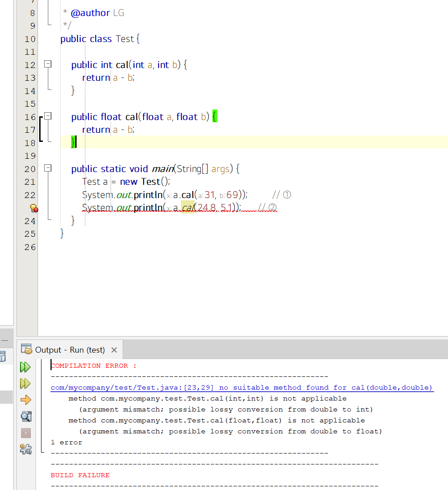Click the orange arrow icon in Output

coord(26,400)
